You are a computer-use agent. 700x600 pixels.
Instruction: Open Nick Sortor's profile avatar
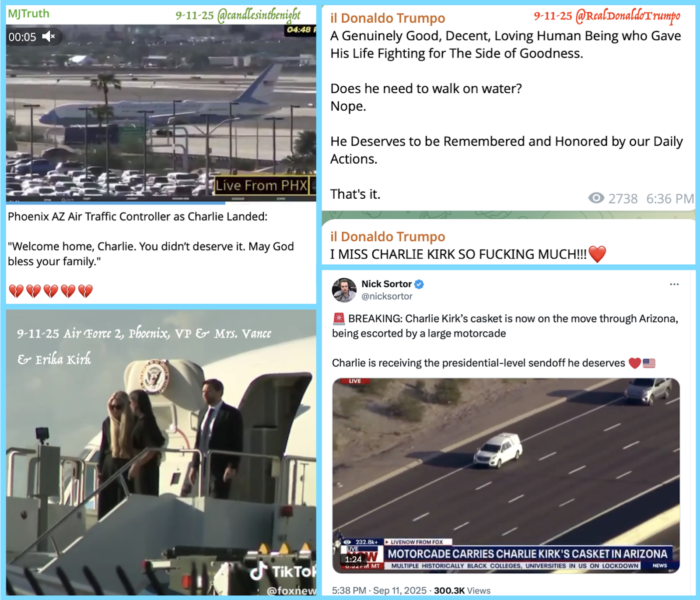pyautogui.click(x=344, y=290)
